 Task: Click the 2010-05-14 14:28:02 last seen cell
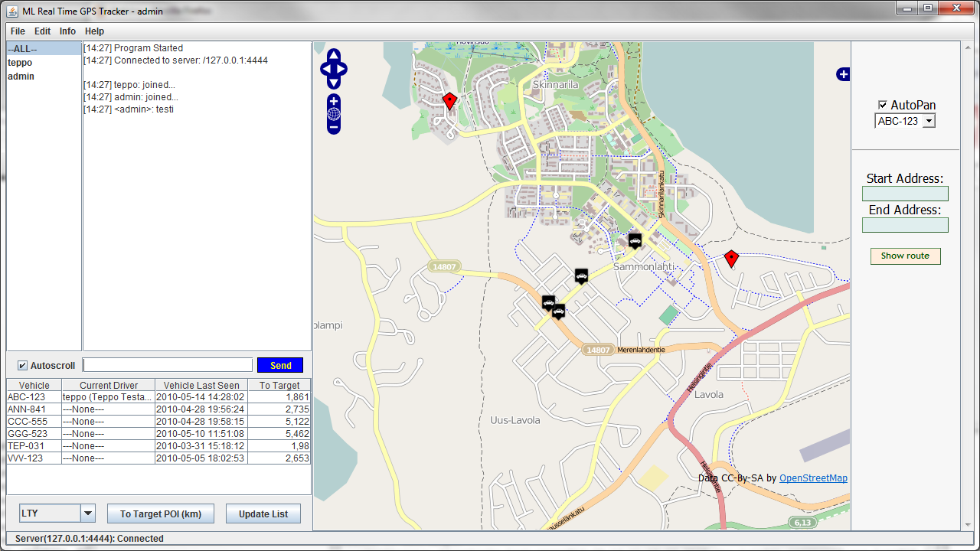coord(201,397)
